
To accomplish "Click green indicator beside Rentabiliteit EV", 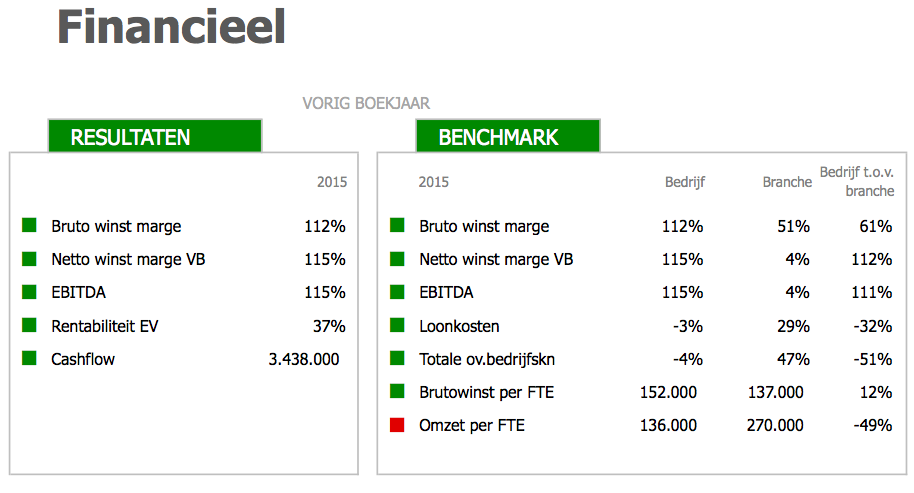I will [29, 325].
